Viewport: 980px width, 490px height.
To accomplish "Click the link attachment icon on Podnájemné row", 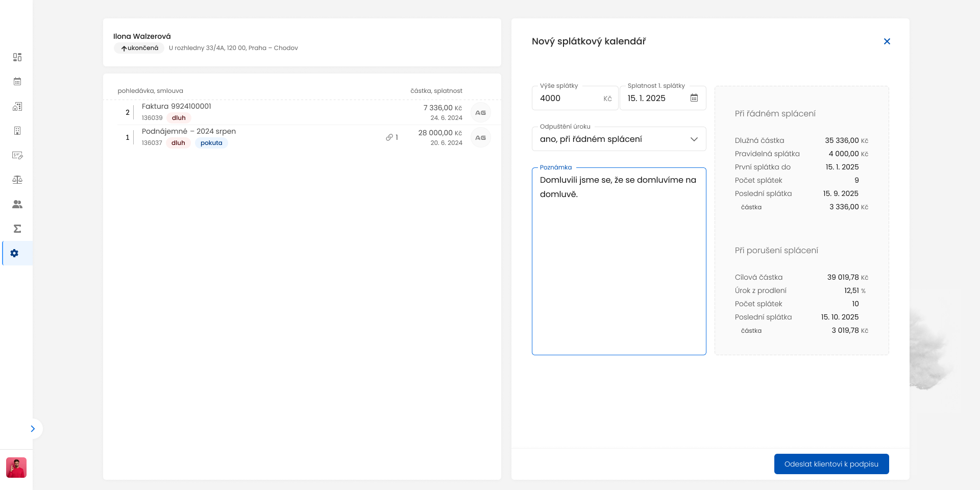I will pos(389,137).
